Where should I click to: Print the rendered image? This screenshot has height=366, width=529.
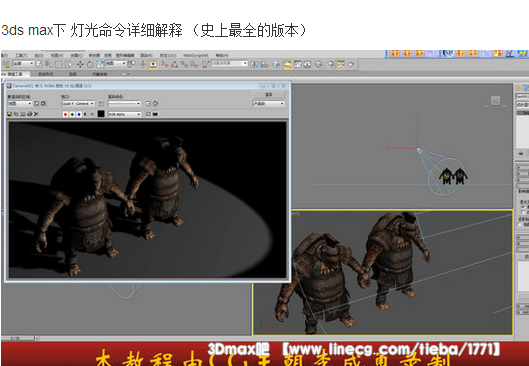[30, 114]
